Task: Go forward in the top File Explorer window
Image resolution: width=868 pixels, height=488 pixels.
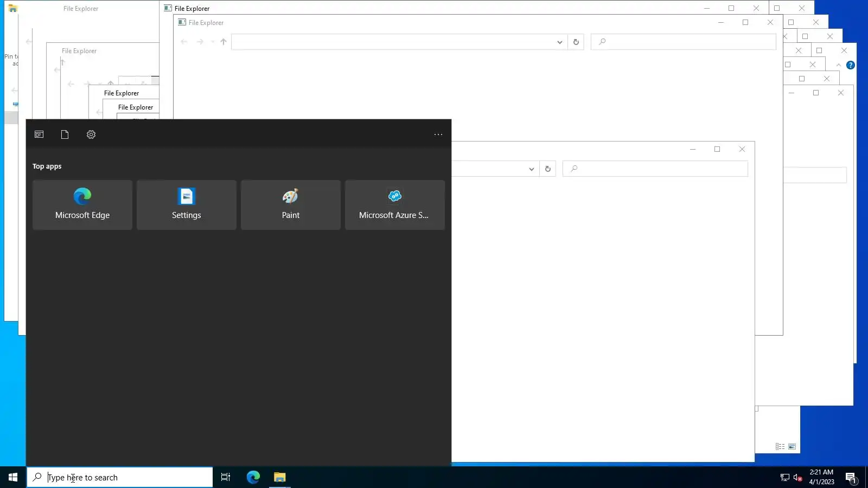Action: (x=200, y=42)
